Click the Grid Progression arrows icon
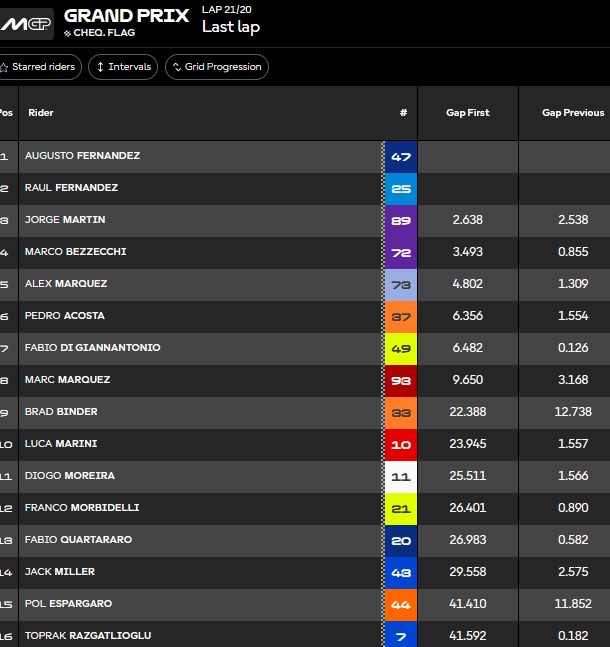The image size is (610, 647). coord(177,67)
